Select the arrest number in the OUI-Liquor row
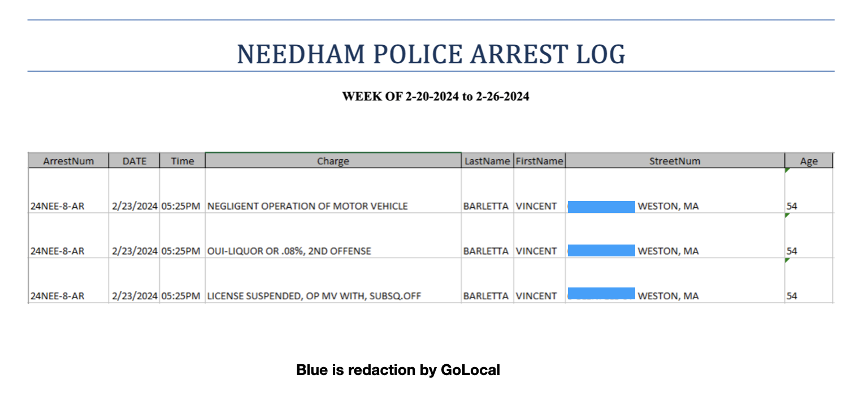The width and height of the screenshot is (868, 410). coord(57,251)
